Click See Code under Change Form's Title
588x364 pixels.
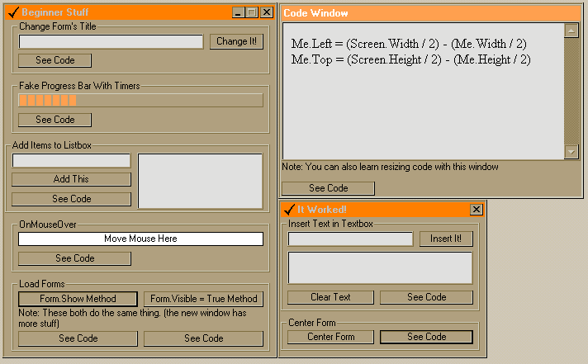click(x=55, y=60)
